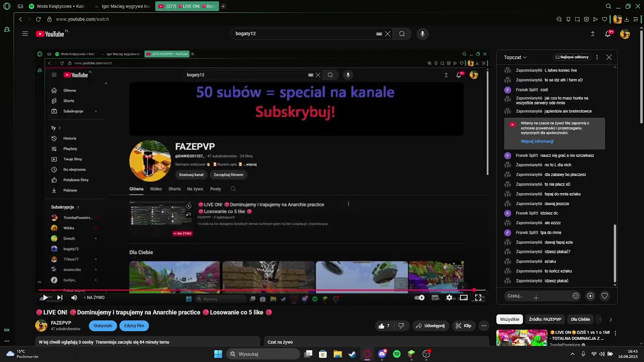The height and width of the screenshot is (362, 644).
Task: Like the live stream video
Action: pos(384,326)
